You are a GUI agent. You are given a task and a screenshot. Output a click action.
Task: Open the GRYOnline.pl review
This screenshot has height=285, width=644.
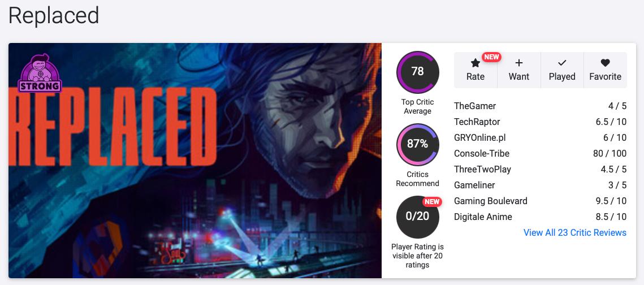(x=480, y=137)
